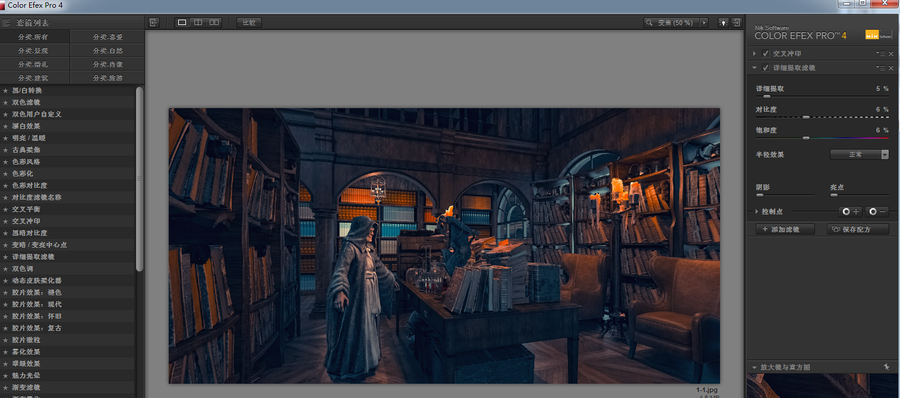Select split preview mode
Image resolution: width=900 pixels, height=398 pixels.
click(198, 22)
